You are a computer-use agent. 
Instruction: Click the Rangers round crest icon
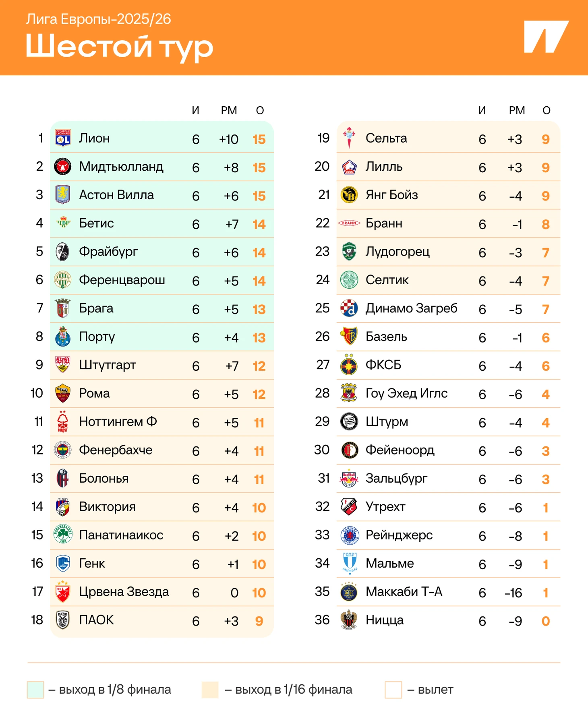[x=349, y=535]
